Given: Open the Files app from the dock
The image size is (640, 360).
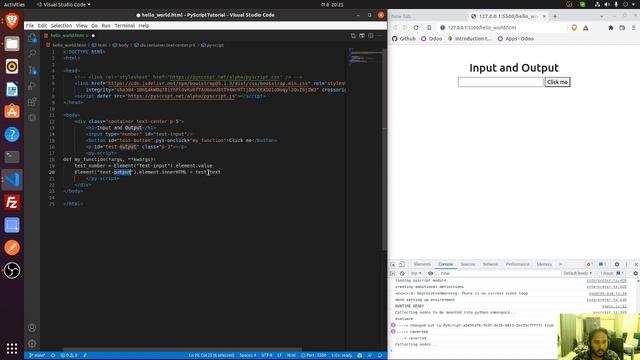Looking at the screenshot, I should 12,43.
